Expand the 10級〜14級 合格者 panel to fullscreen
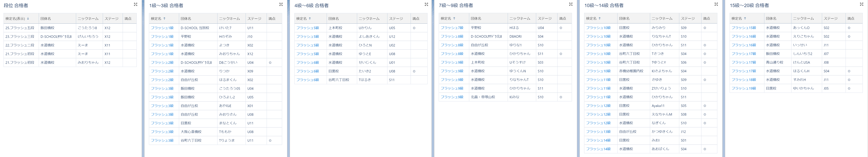This screenshot has height=157, width=868. point(716,4)
